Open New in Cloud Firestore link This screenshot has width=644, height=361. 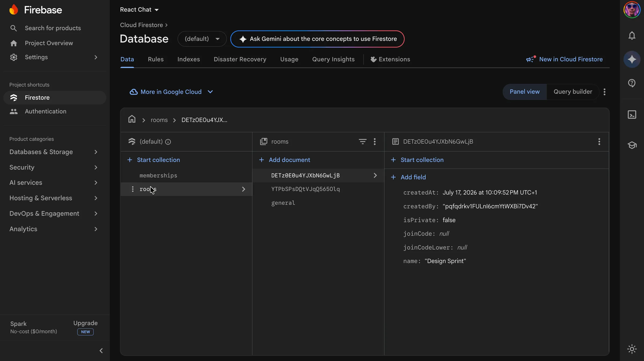[x=565, y=59]
